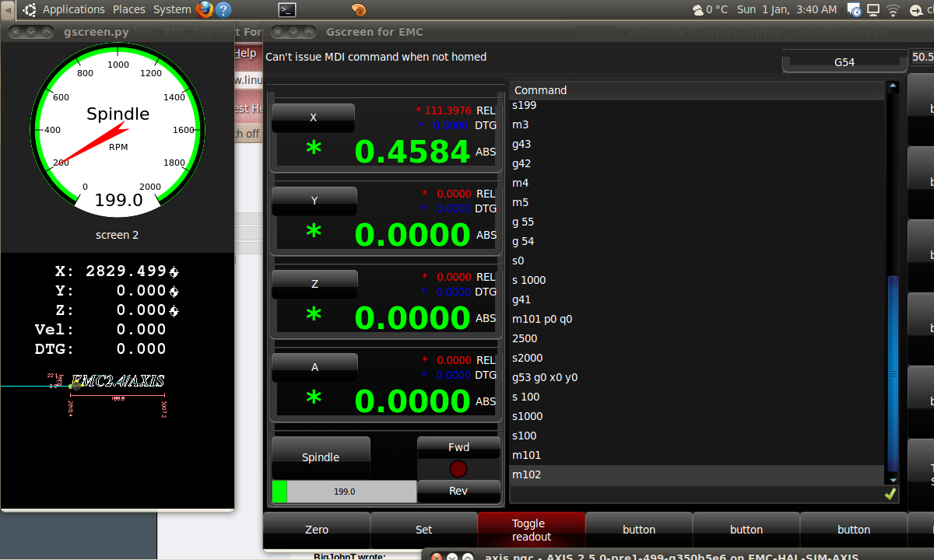Launch Firefox from the top panel
Image resolution: width=934 pixels, height=560 pixels.
tap(205, 9)
